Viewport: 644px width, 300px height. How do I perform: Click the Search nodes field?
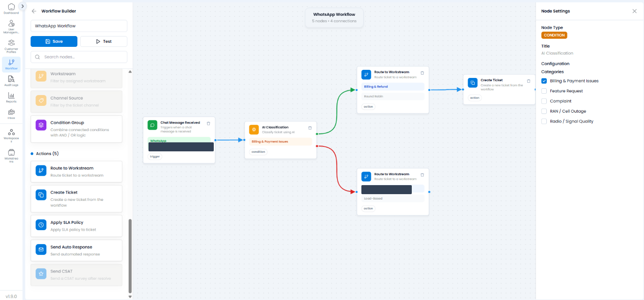tap(79, 57)
